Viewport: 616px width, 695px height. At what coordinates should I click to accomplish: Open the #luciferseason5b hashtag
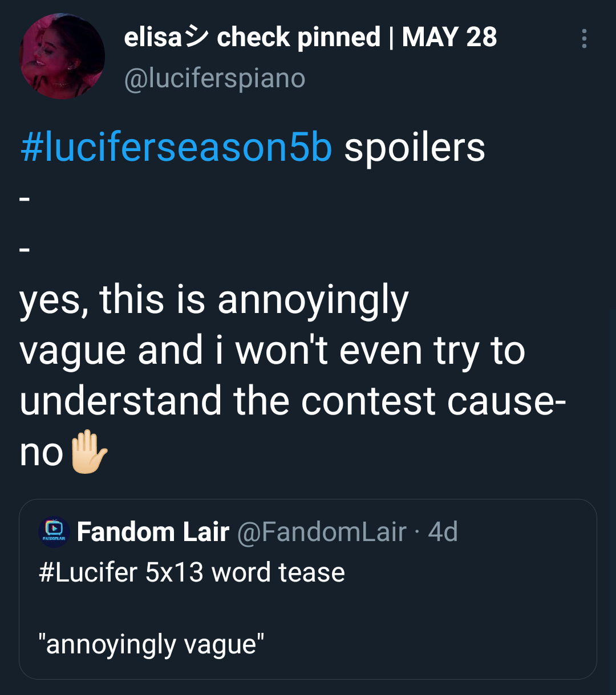(x=176, y=148)
